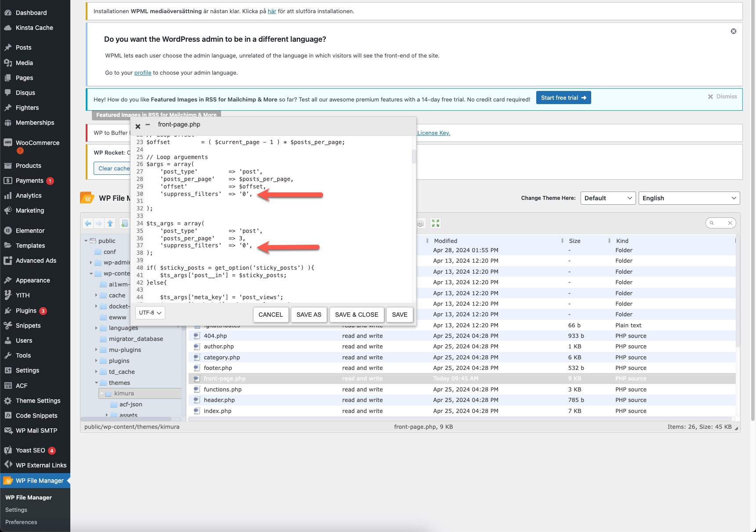Open the Change Theme dropdown set to Default
The height and width of the screenshot is (532, 756).
coord(608,198)
